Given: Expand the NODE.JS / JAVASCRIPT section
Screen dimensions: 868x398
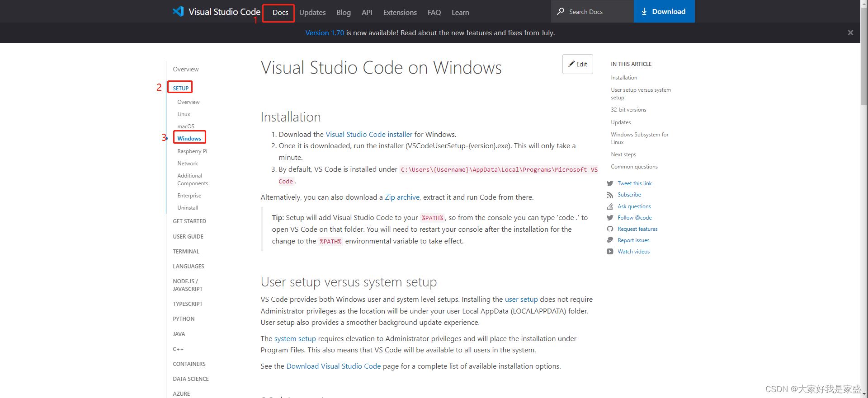Looking at the screenshot, I should (188, 285).
